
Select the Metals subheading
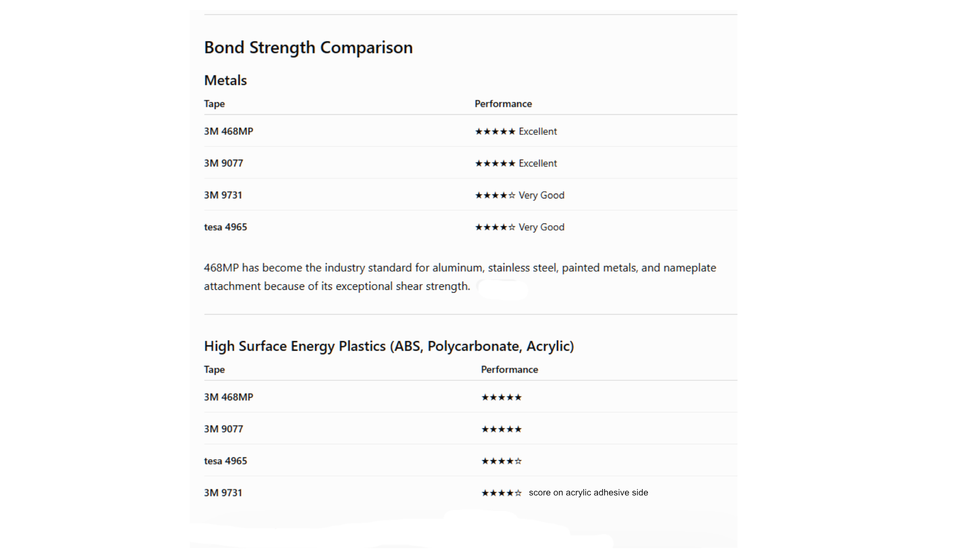click(225, 80)
